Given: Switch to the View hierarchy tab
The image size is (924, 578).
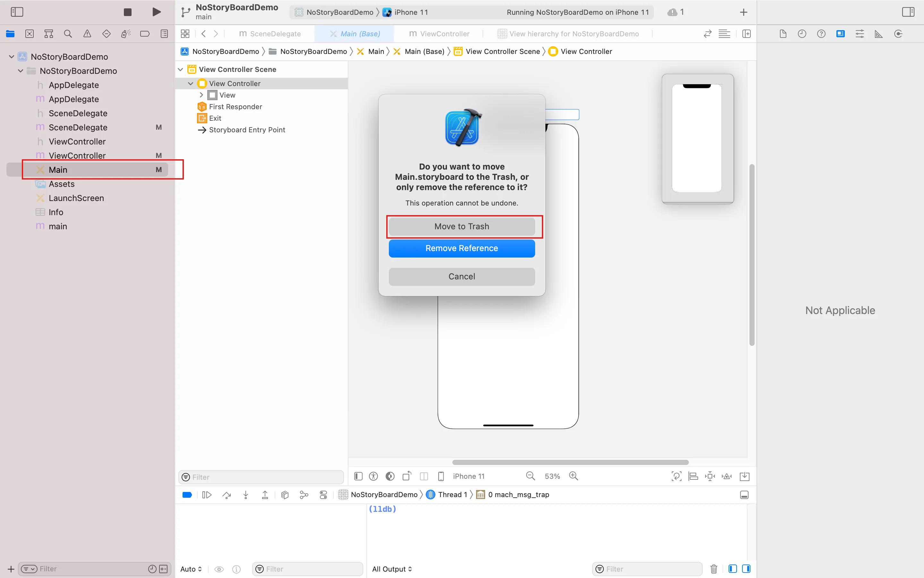Looking at the screenshot, I should (568, 34).
